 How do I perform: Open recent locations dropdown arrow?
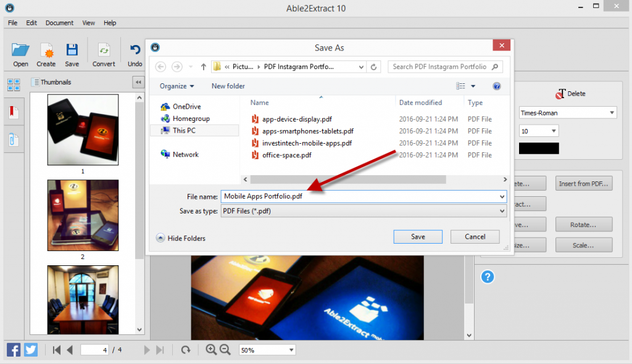click(x=191, y=67)
